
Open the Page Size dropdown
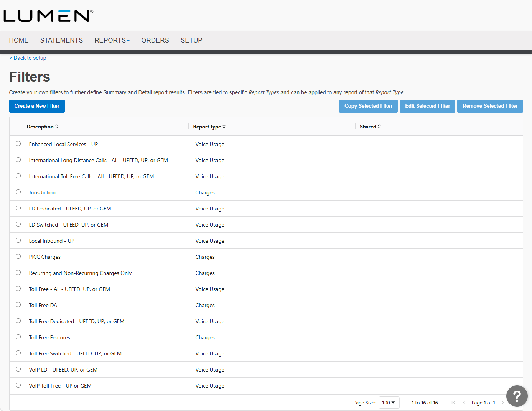389,403
